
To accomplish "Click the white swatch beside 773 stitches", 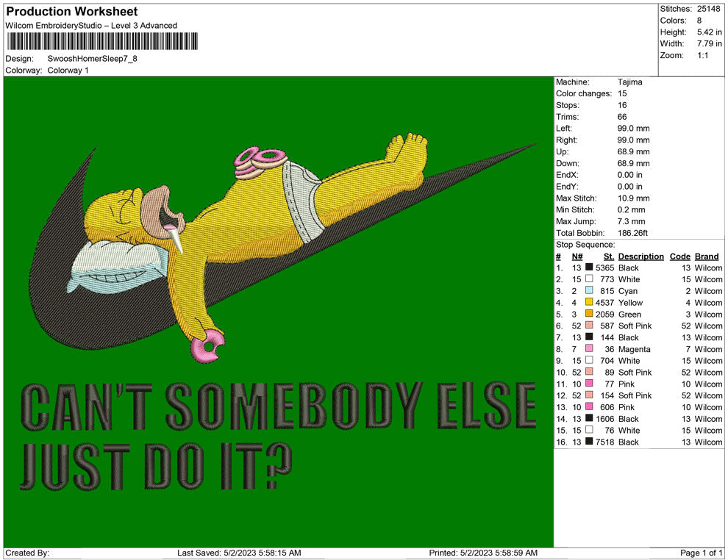I will 589,279.
